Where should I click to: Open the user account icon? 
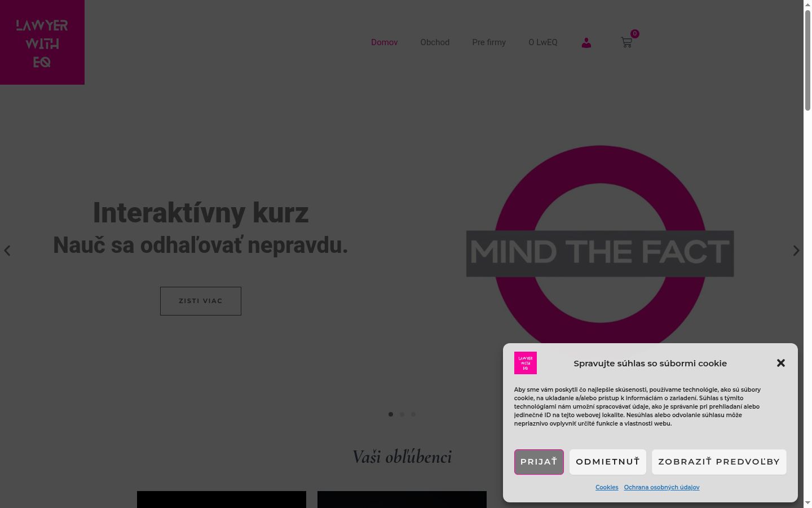(586, 42)
